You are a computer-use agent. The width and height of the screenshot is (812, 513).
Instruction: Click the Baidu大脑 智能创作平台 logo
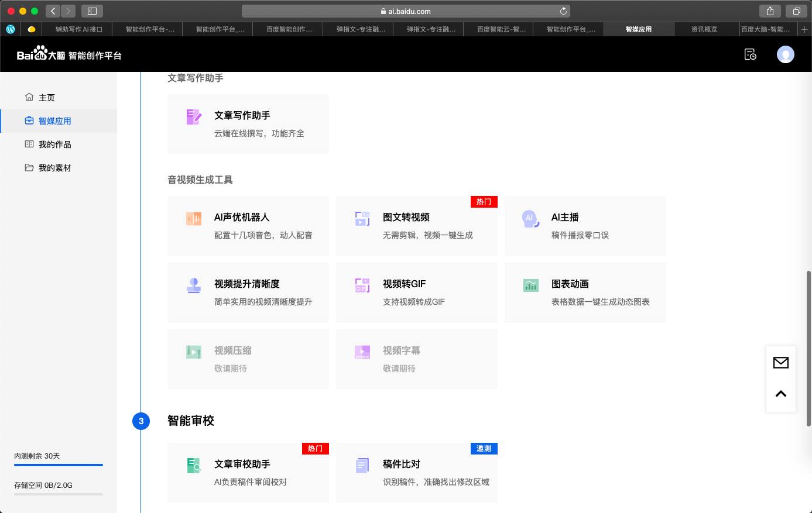69,54
